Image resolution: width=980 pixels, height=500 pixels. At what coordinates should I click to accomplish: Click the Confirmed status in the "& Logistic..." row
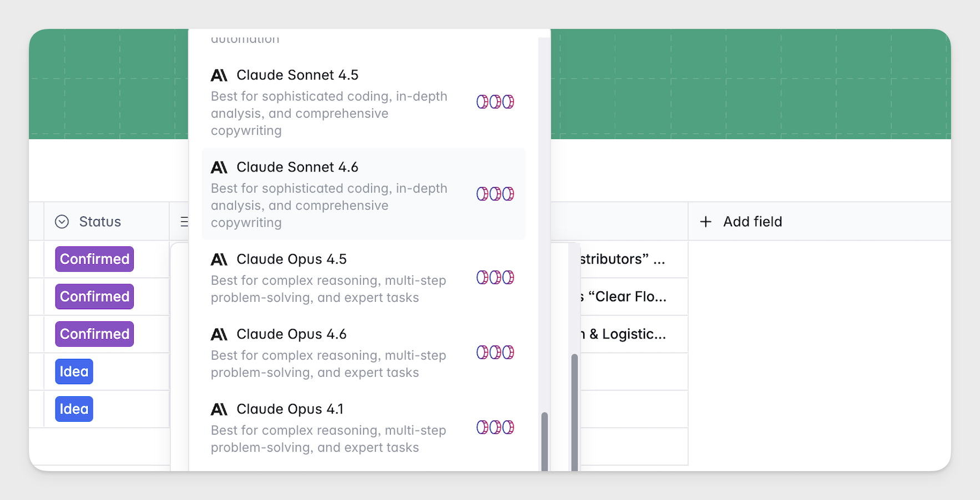[94, 334]
